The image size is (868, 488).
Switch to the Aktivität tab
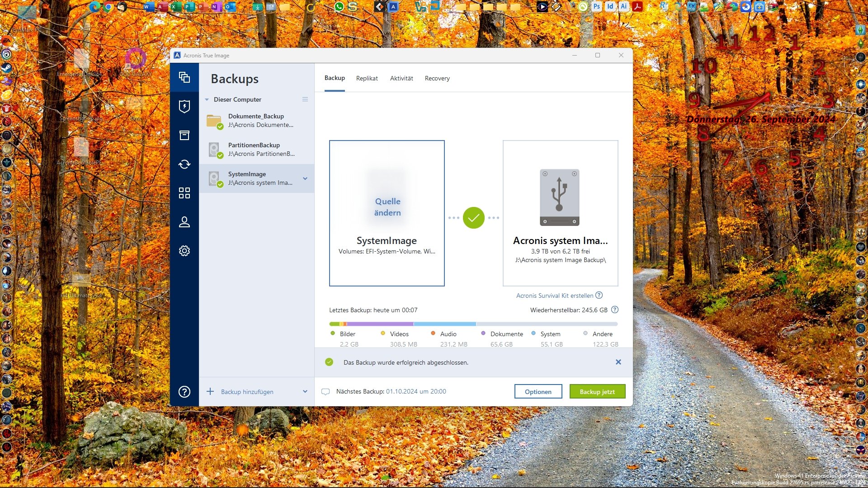401,78
